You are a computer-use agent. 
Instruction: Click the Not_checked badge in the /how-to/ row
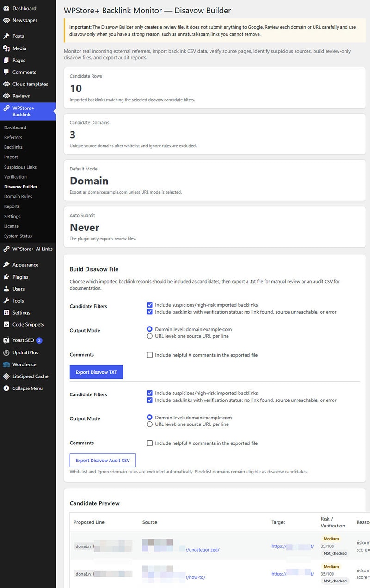[x=335, y=581]
